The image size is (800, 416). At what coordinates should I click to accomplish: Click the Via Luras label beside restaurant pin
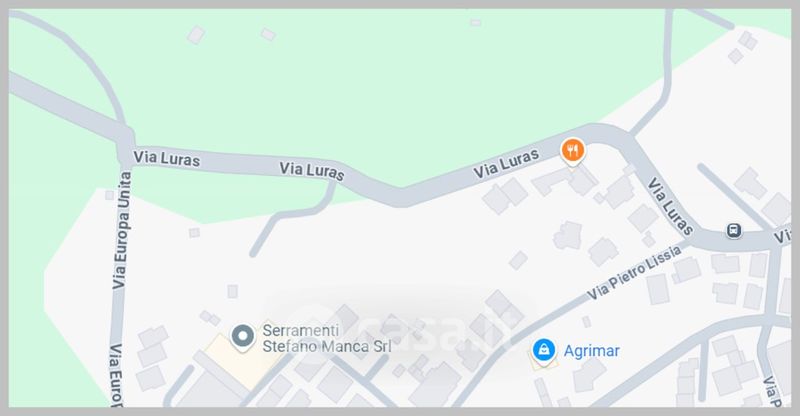point(506,163)
